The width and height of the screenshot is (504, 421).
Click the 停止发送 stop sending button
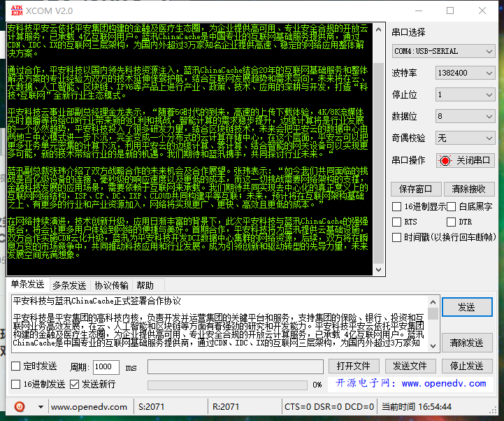(x=467, y=366)
